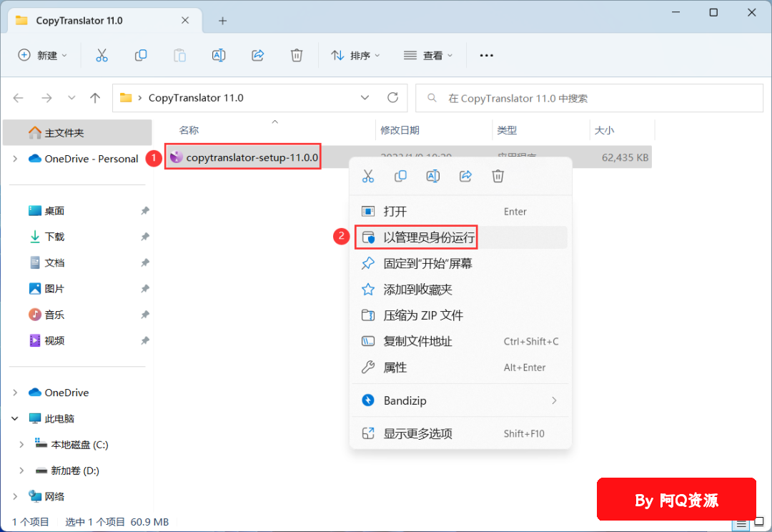Viewport: 772px width, 532px height.
Task: Open recent locations chevron
Action: pos(71,98)
